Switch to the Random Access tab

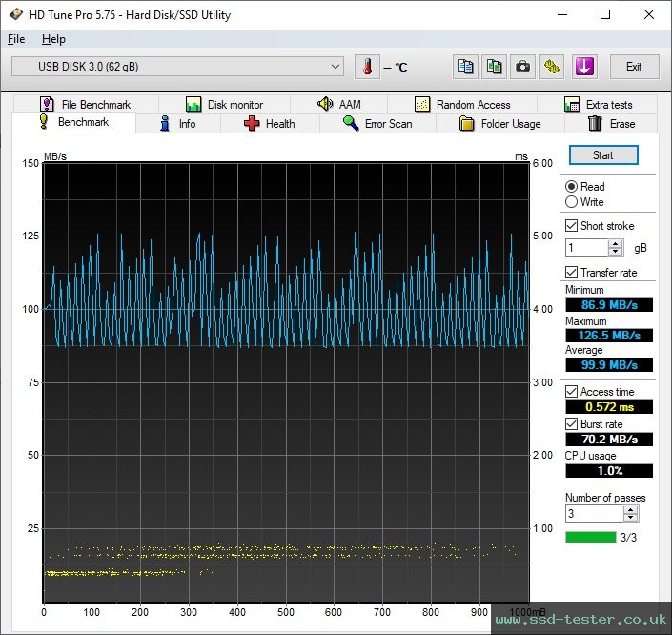pyautogui.click(x=462, y=104)
